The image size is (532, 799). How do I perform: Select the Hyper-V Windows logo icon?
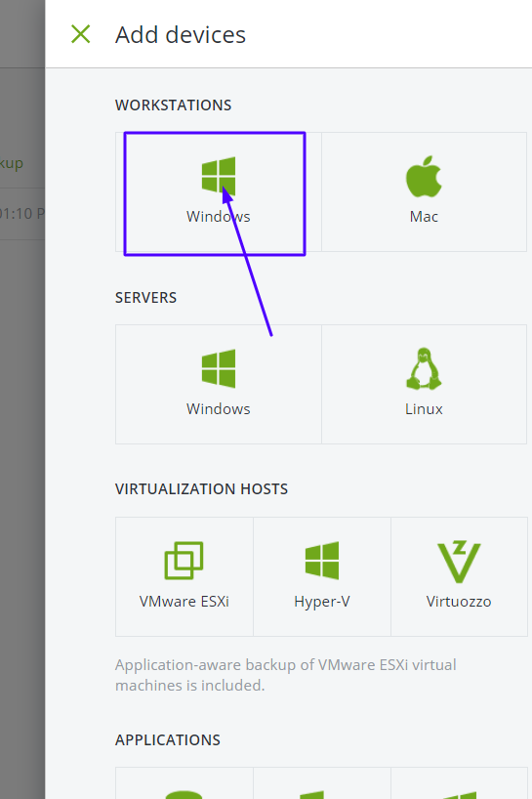pos(322,561)
